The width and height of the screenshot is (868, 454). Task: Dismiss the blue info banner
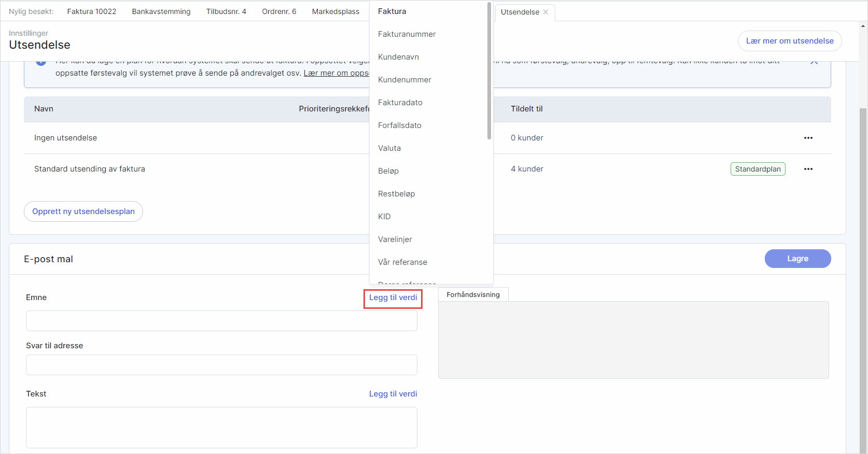(814, 62)
